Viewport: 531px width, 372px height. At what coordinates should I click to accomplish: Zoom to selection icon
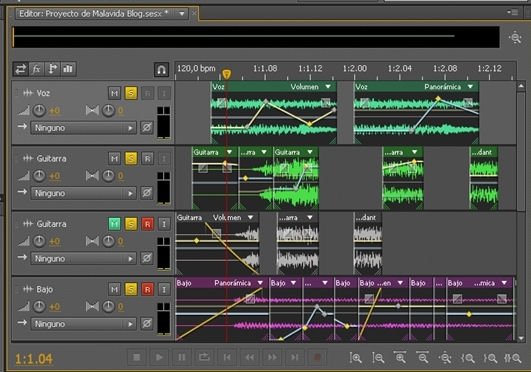pos(513,357)
